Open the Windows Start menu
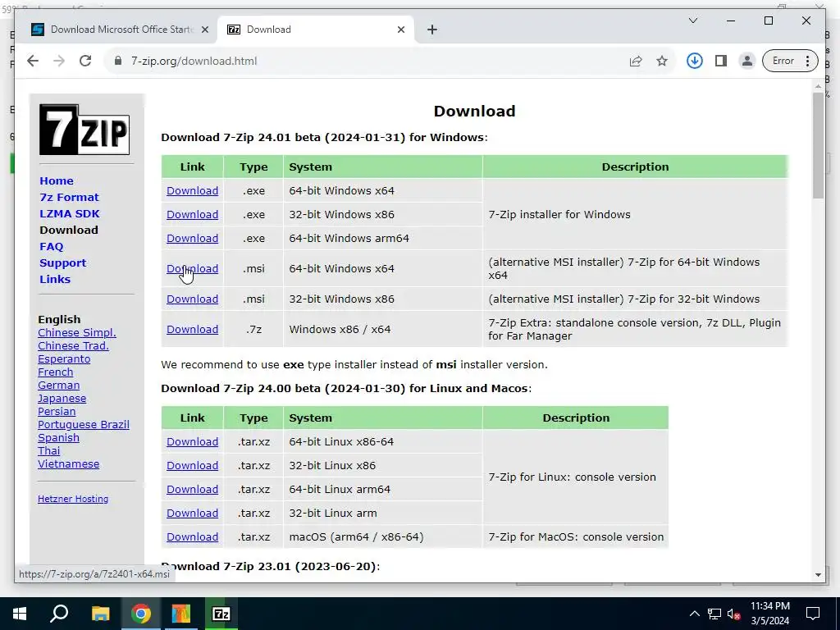840x630 pixels. tap(20, 614)
